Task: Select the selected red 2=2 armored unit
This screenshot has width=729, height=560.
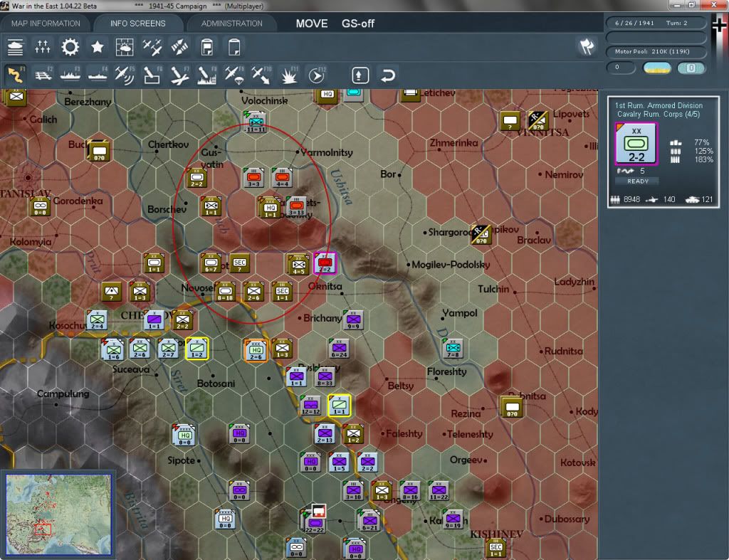Action: (x=325, y=264)
